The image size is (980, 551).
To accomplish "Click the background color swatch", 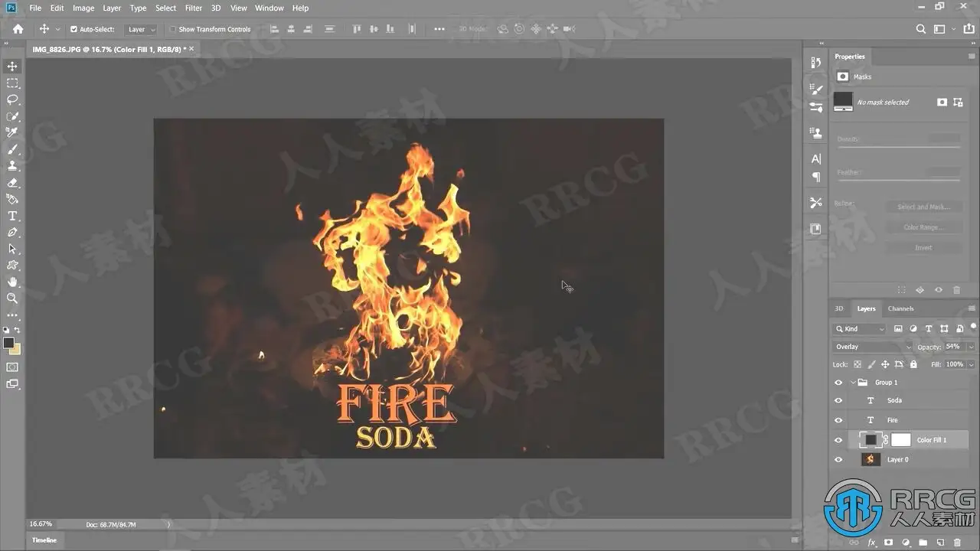I will point(15,349).
